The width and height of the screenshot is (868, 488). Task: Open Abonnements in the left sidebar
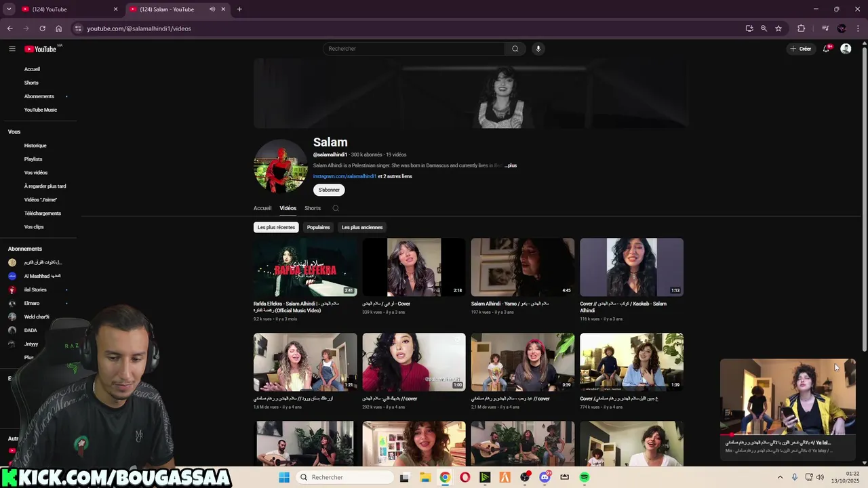coord(38,96)
